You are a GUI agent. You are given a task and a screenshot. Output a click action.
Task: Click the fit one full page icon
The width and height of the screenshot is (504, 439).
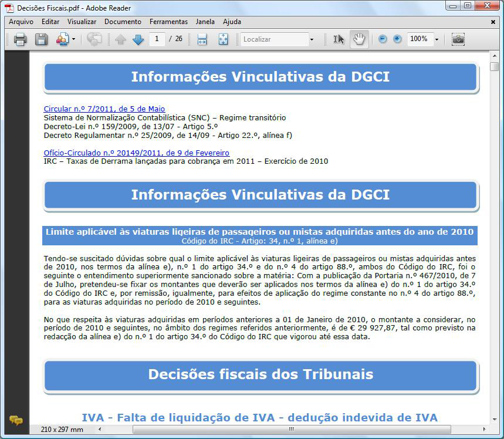(223, 39)
